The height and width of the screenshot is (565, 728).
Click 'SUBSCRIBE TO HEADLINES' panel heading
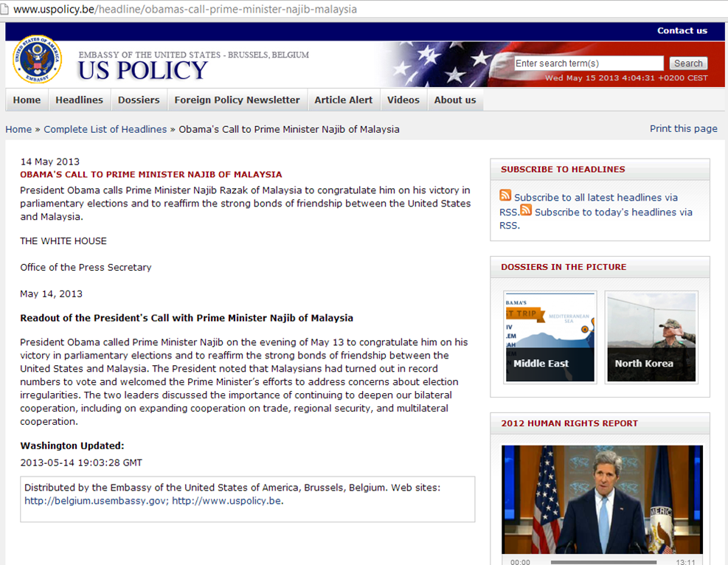point(563,170)
